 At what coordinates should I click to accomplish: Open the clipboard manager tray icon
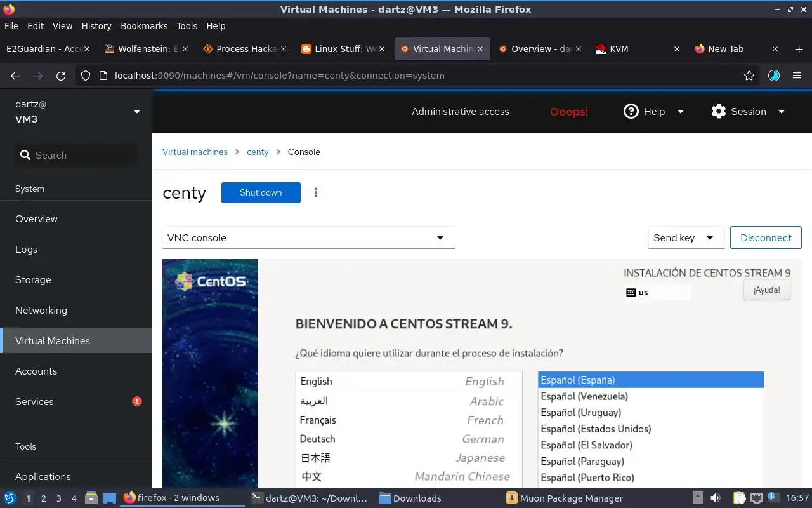click(739, 498)
